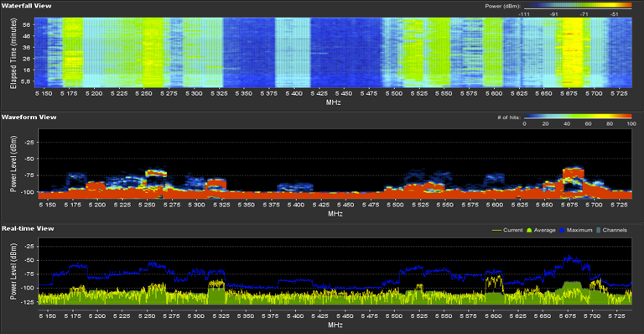Viewport: 644px width, 334px height.
Task: Click the yellow Current line legend icon
Action: (496, 231)
